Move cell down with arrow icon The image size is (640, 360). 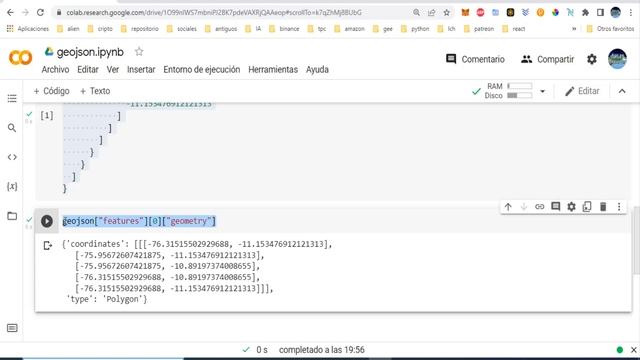[524, 207]
